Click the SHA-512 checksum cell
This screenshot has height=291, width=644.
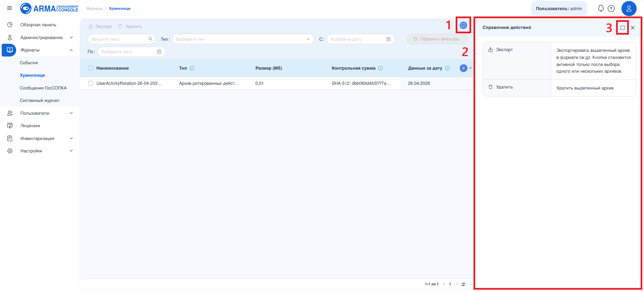tap(361, 83)
